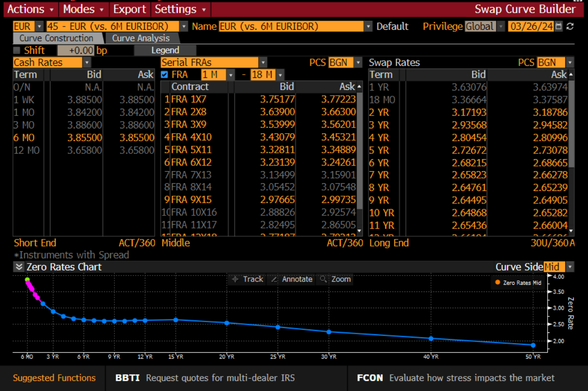Open the Curve Side Mid dropdown

point(570,267)
